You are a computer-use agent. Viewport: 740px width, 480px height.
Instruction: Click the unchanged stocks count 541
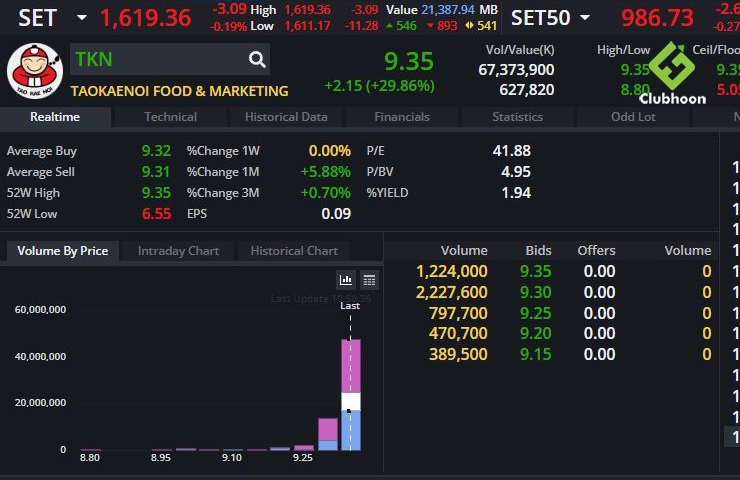487,25
